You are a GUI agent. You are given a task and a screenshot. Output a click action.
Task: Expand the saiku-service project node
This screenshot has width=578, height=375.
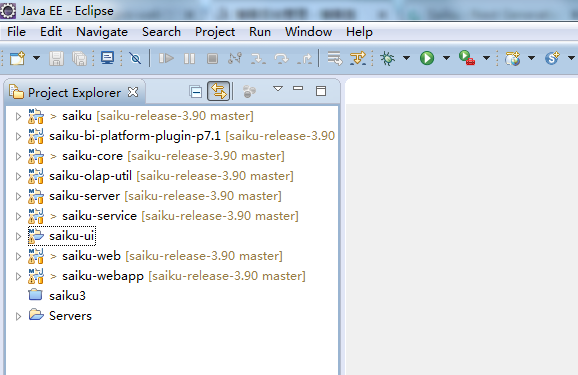coord(18,216)
